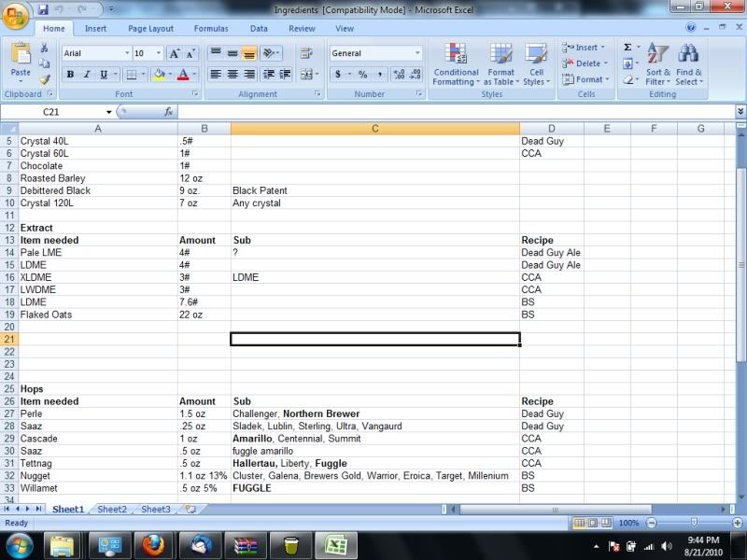Insert function using fx button

point(168,112)
